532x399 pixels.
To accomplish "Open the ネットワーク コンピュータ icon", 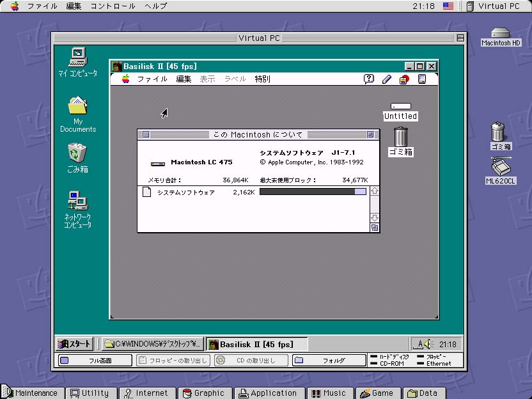I will 78,201.
